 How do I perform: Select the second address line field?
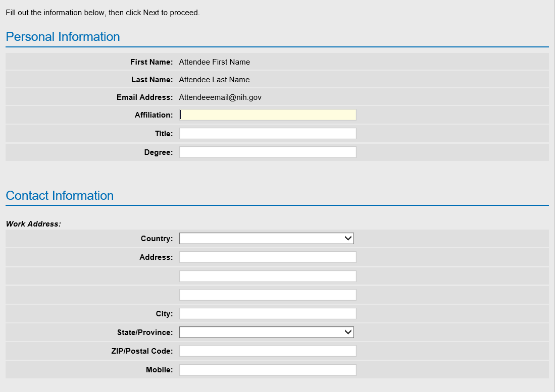(x=268, y=276)
